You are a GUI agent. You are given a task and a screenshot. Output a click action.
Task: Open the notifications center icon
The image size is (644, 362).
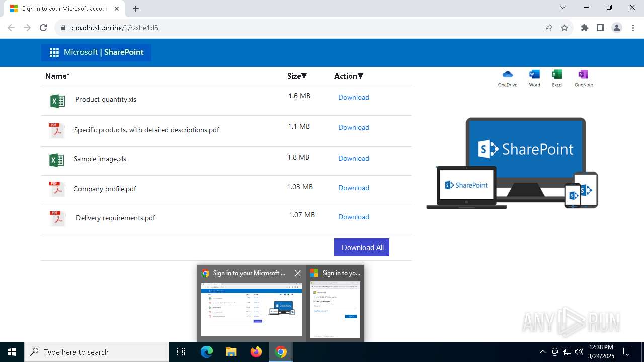(x=627, y=352)
